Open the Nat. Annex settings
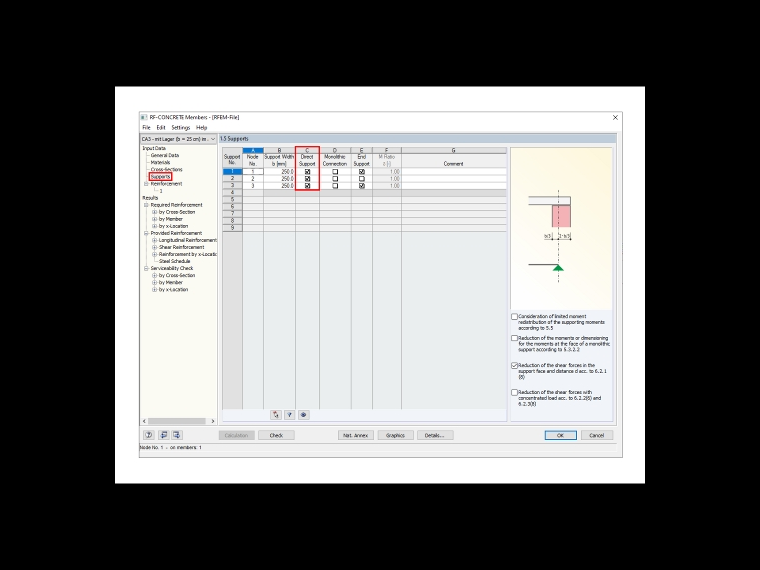This screenshot has width=760, height=570. (356, 435)
